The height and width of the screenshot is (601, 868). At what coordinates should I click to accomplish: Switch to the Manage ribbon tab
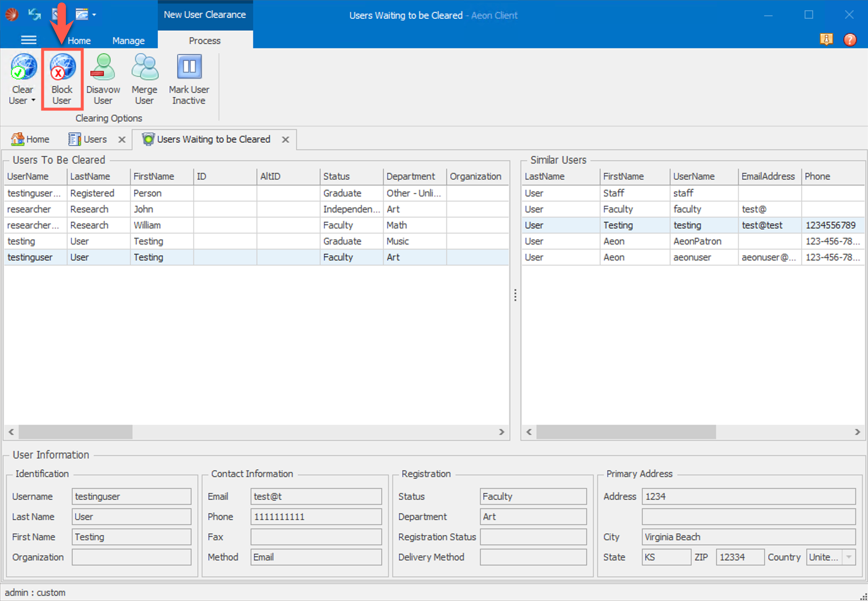128,40
